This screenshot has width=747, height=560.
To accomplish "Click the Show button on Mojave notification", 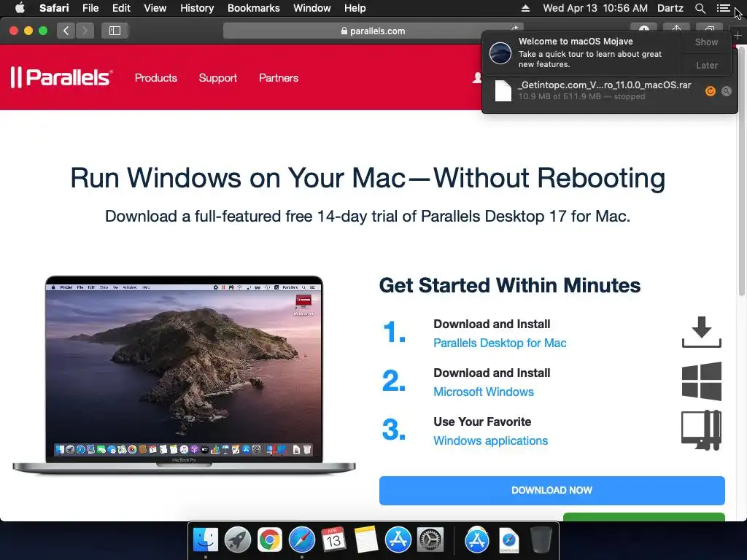I will coord(706,42).
